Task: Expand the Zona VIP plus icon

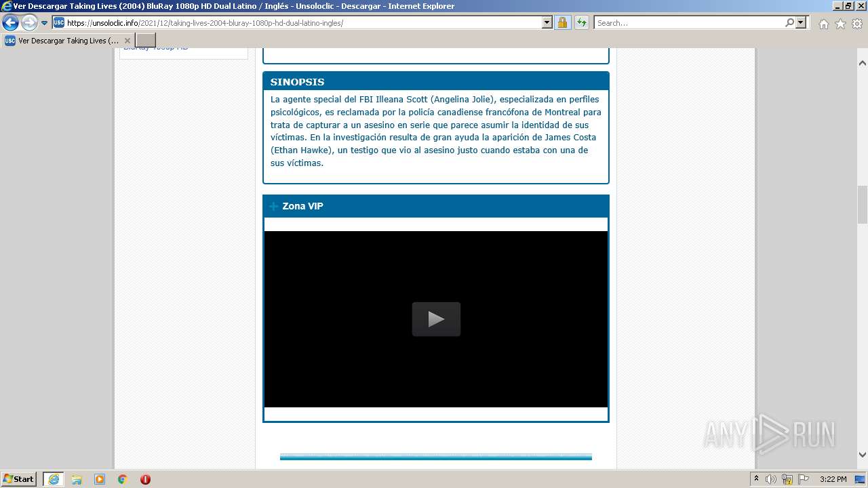Action: 273,206
